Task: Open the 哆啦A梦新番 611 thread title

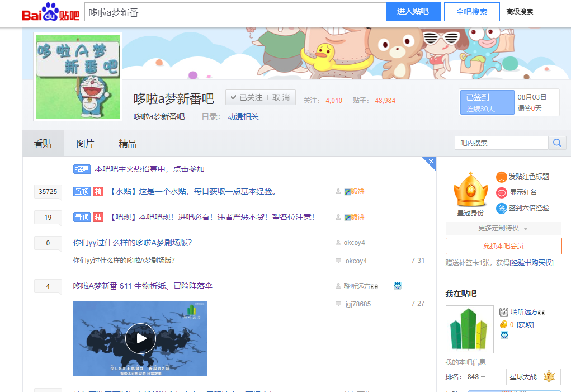Action: click(143, 286)
